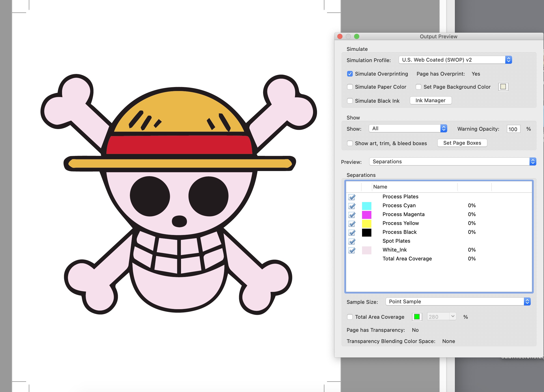544x392 pixels.
Task: Disable Simulate Overprinting checkbox
Action: [x=350, y=74]
